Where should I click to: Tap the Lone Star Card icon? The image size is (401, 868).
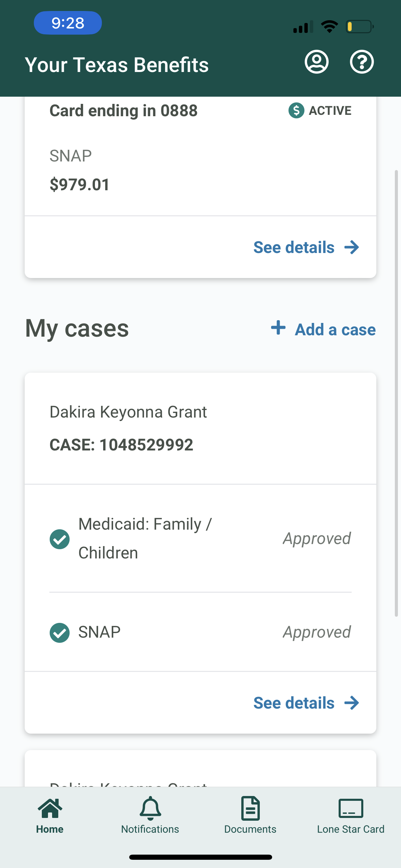point(351,808)
